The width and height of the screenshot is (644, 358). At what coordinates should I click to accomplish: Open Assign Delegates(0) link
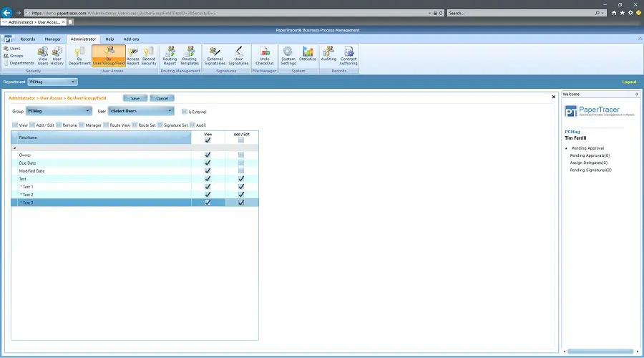(589, 163)
